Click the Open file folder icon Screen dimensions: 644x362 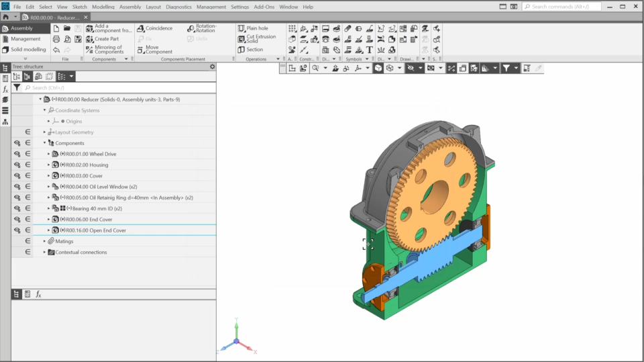click(66, 28)
